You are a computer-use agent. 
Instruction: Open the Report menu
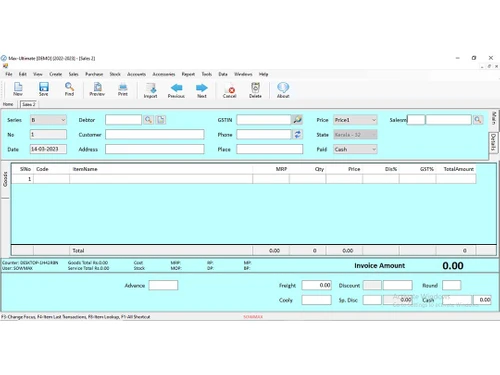click(188, 74)
